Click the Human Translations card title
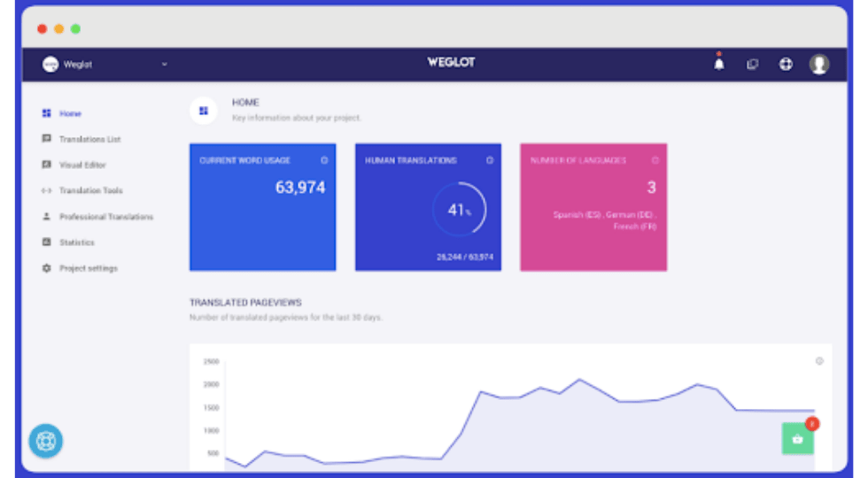Viewport: 868px width, 478px height. pos(411,160)
